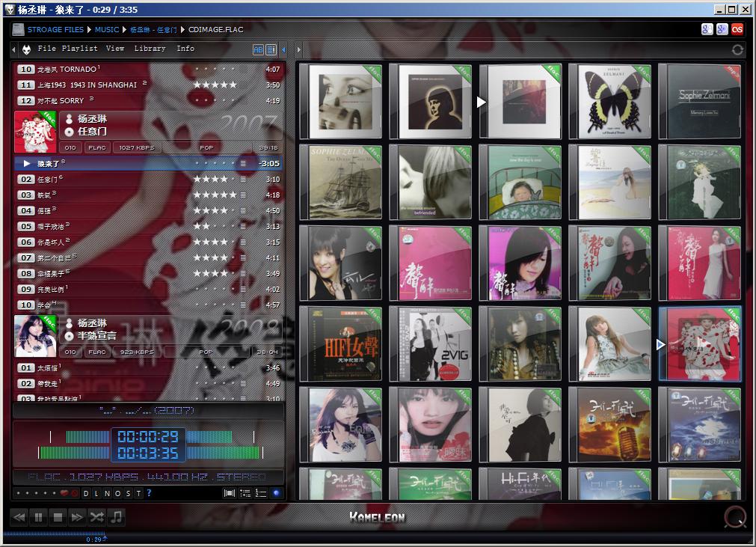Click the refresh icon above album grid

737,49
